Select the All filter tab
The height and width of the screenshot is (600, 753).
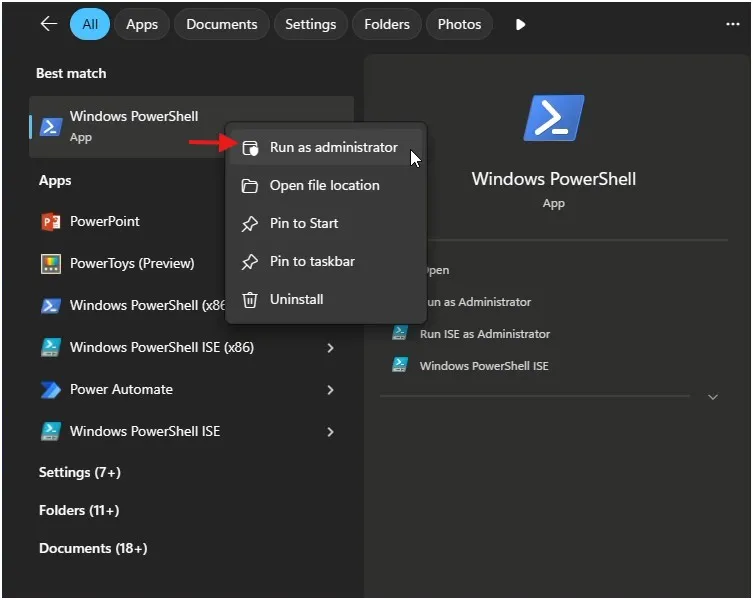coord(90,24)
